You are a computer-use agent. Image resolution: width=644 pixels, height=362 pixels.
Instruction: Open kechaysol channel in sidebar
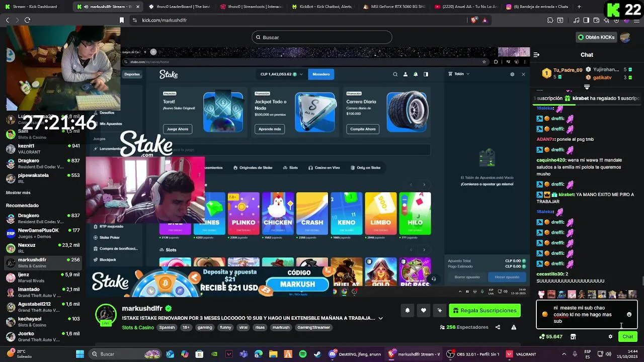point(42,322)
